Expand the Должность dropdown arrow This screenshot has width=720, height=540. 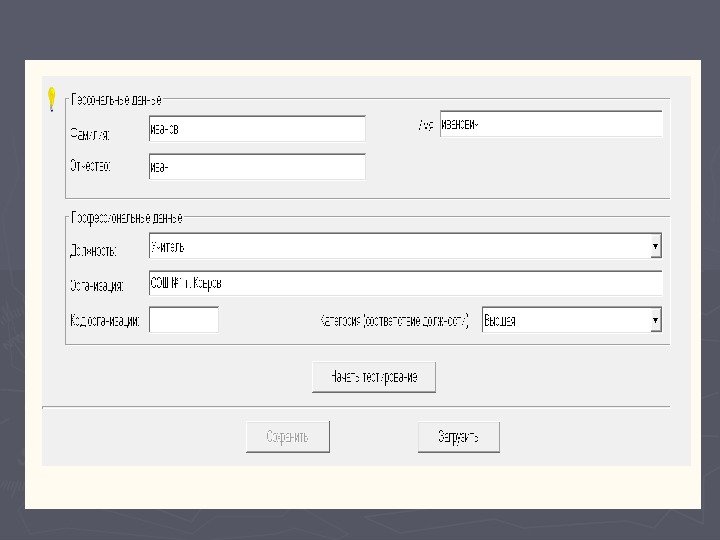coord(655,245)
